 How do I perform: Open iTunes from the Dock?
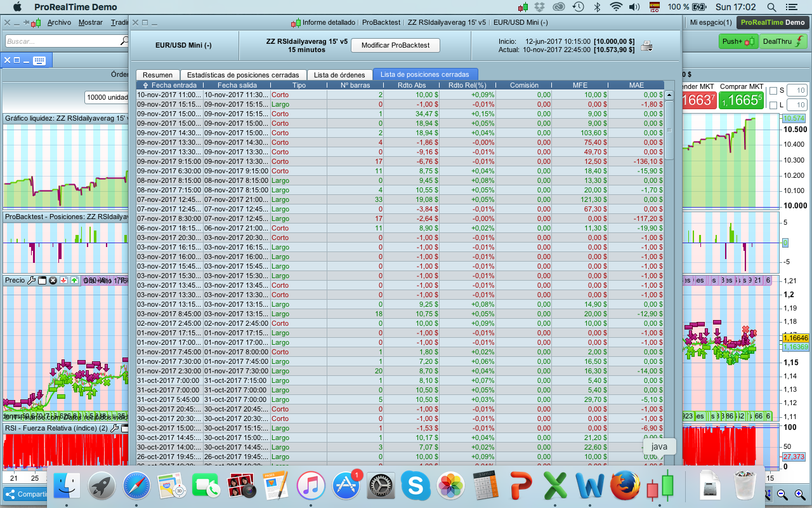tap(311, 486)
